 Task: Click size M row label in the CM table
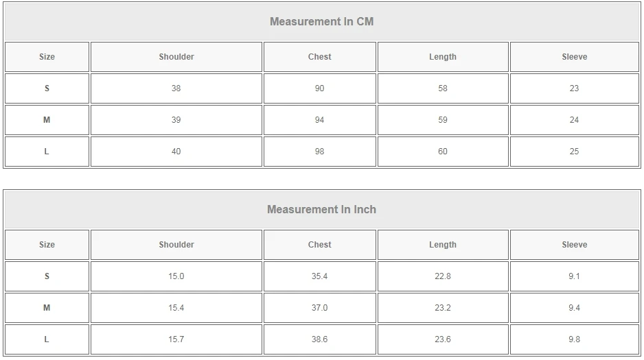tap(47, 120)
